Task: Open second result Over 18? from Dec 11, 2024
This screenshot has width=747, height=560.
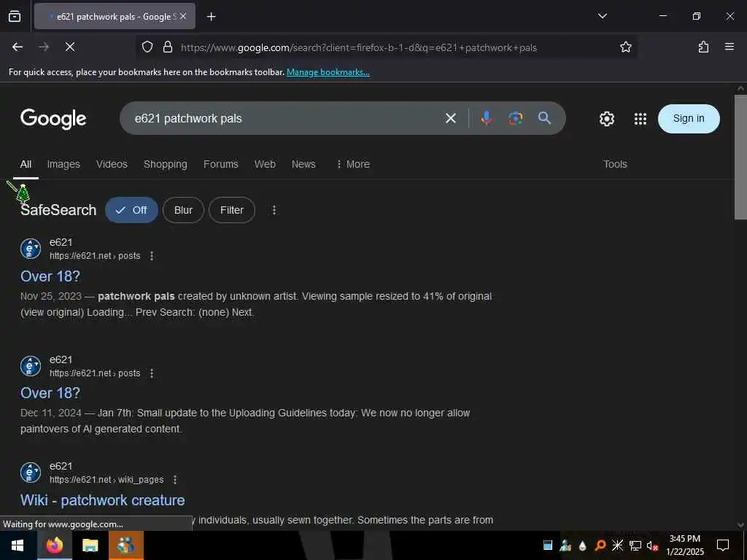Action: tap(50, 393)
